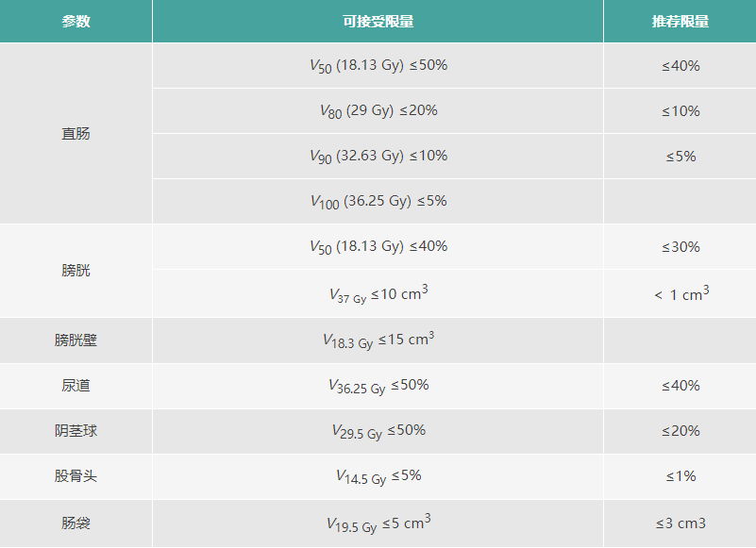Click the 肠袋 row label
The height and width of the screenshot is (548, 756).
click(76, 523)
